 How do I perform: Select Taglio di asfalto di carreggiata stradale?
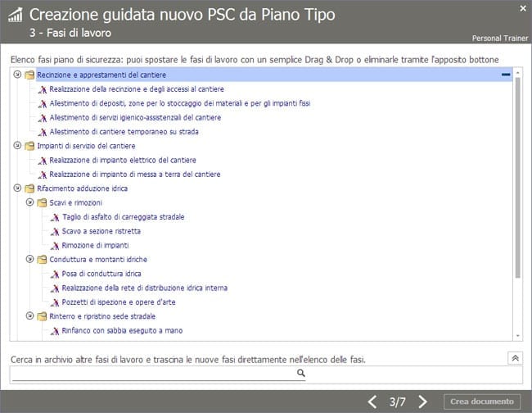coord(123,216)
